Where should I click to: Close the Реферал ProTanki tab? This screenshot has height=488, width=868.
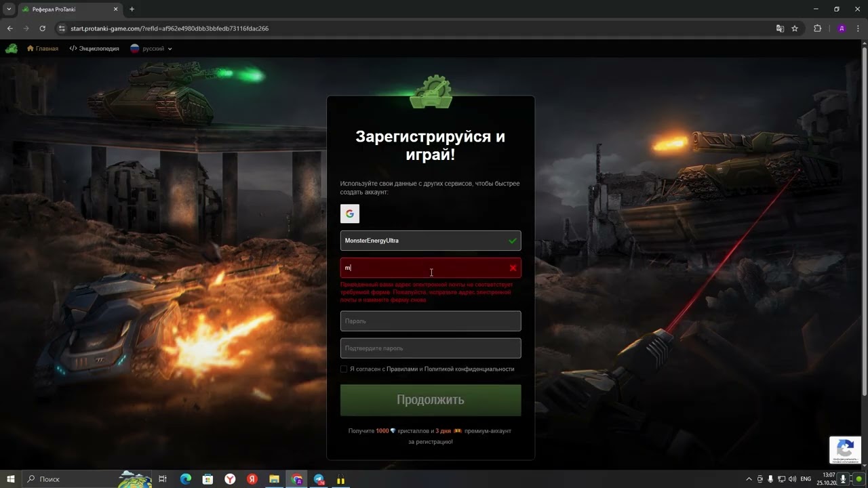tap(115, 9)
